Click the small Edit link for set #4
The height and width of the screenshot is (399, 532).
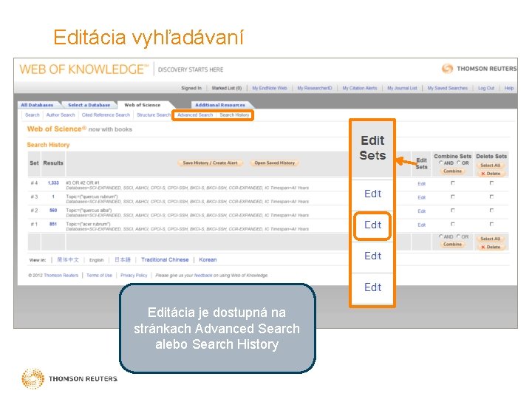click(x=421, y=183)
